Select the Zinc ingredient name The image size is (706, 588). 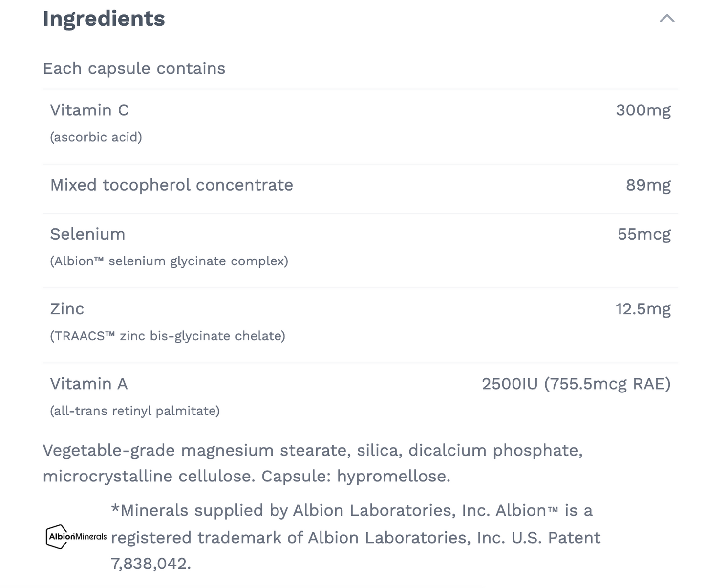[x=67, y=309]
